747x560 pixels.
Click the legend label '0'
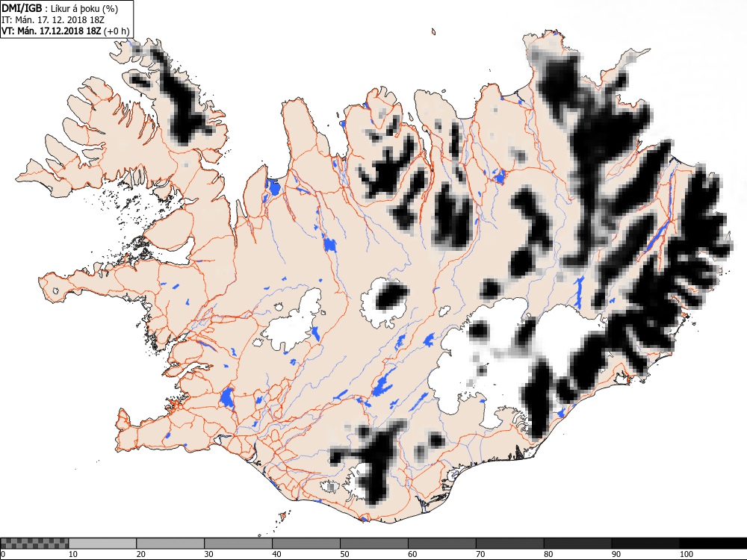2,554
